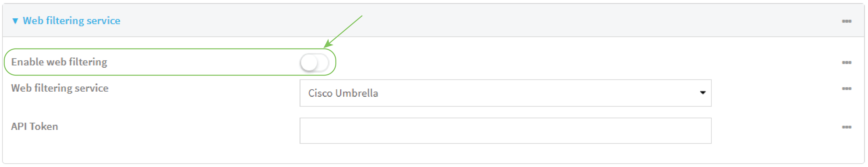The height and width of the screenshot is (167, 868).
Task: Click the dropdown caret next to Cisco Umbrella
Action: 703,93
